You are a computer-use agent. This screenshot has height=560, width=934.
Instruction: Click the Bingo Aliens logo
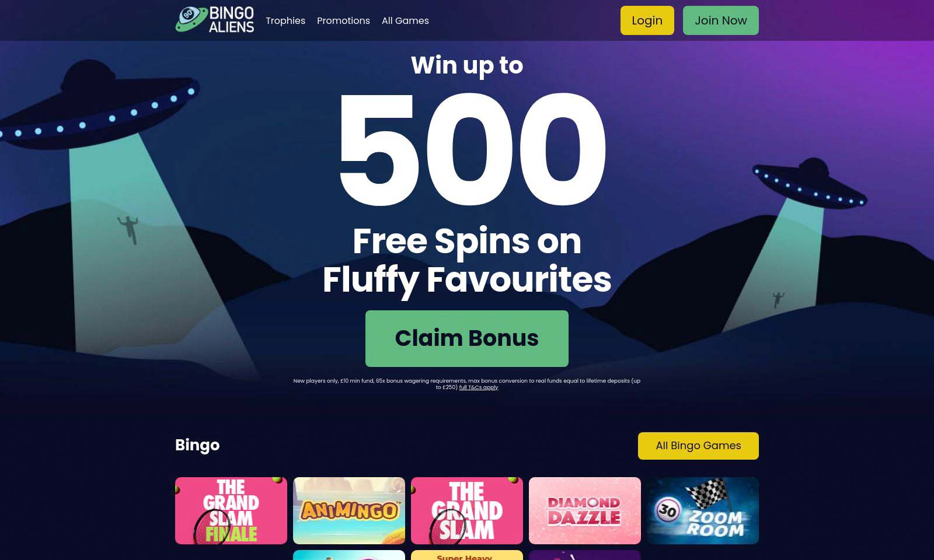[x=215, y=20]
